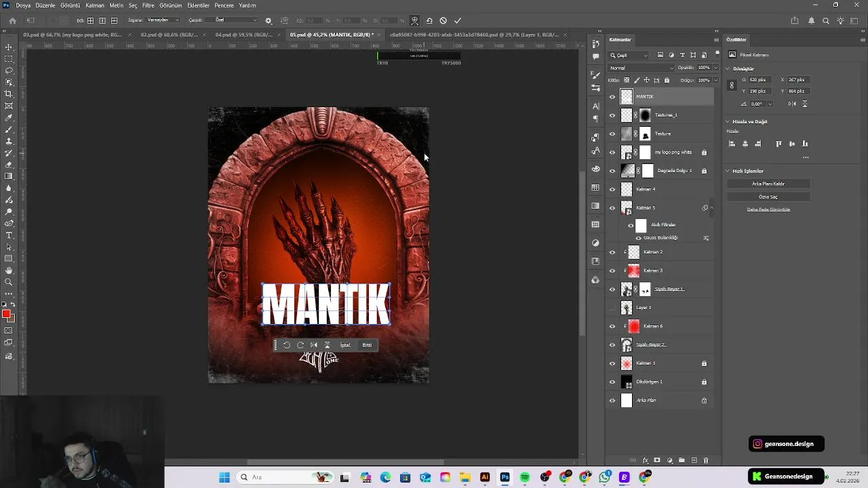Image resolution: width=868 pixels, height=488 pixels.
Task: Click the adjustment layer filter icon
Action: [x=671, y=55]
